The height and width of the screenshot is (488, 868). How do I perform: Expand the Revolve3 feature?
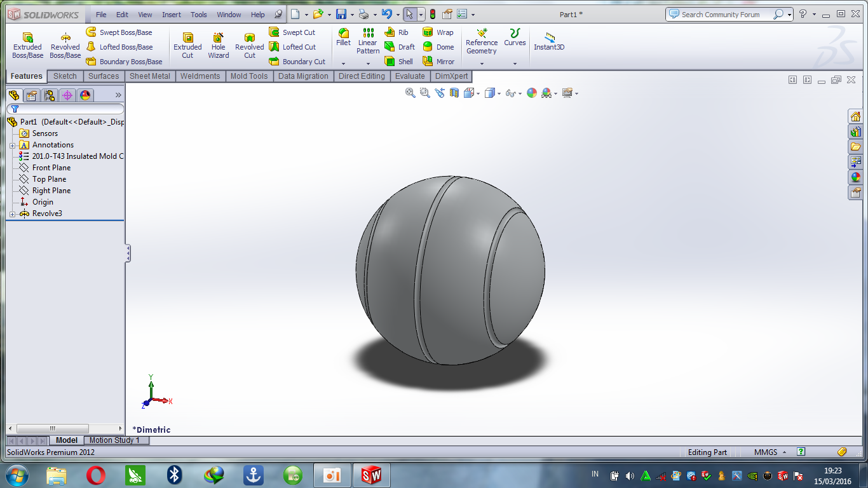point(13,214)
